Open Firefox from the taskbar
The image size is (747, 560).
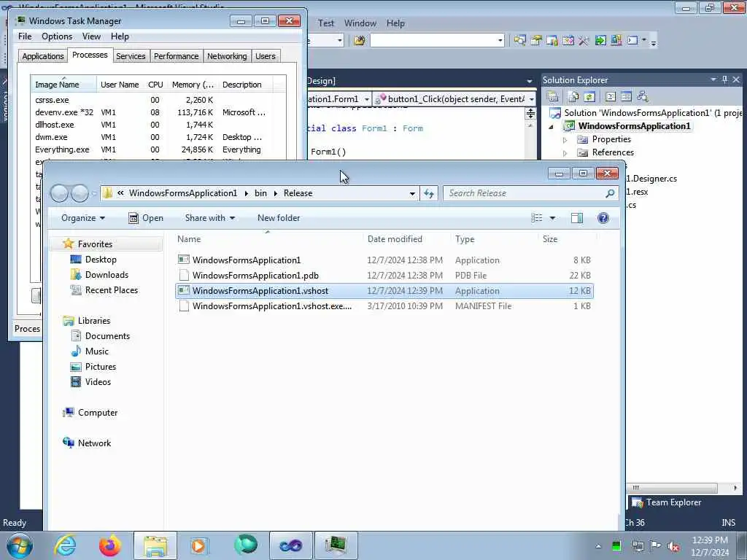(x=109, y=545)
